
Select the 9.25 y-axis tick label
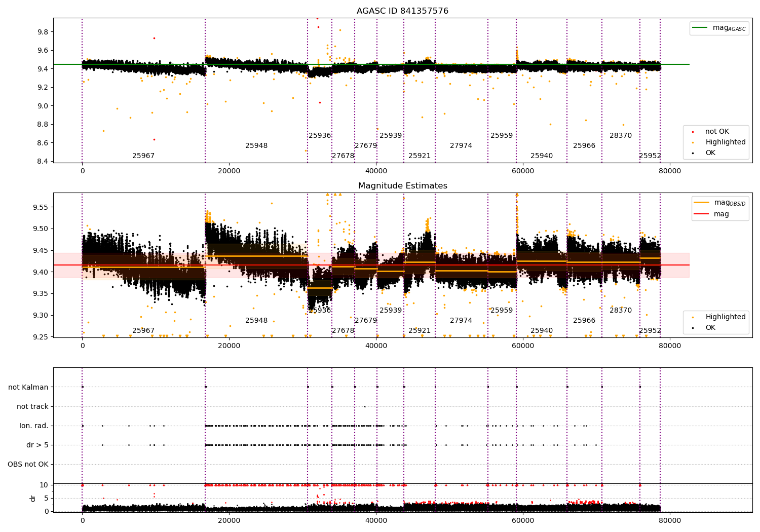click(x=41, y=337)
